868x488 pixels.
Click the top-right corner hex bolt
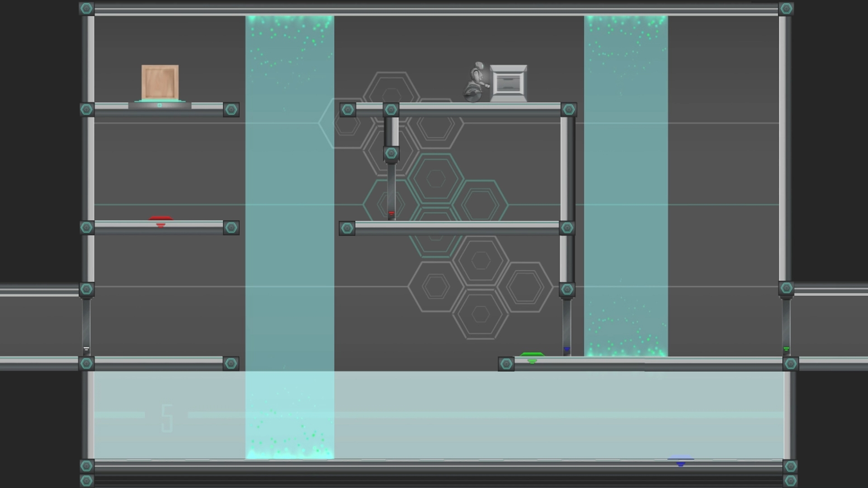click(x=786, y=8)
